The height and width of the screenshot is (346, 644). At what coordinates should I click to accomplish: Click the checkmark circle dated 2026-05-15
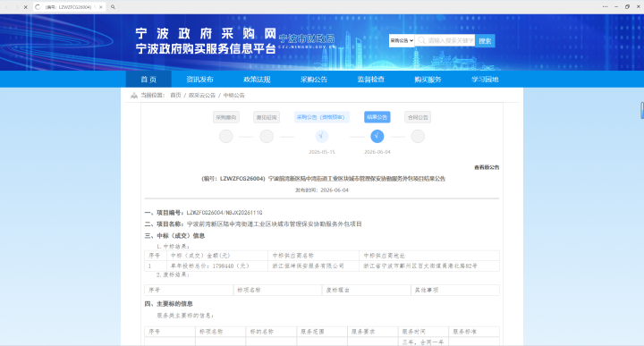(x=322, y=136)
